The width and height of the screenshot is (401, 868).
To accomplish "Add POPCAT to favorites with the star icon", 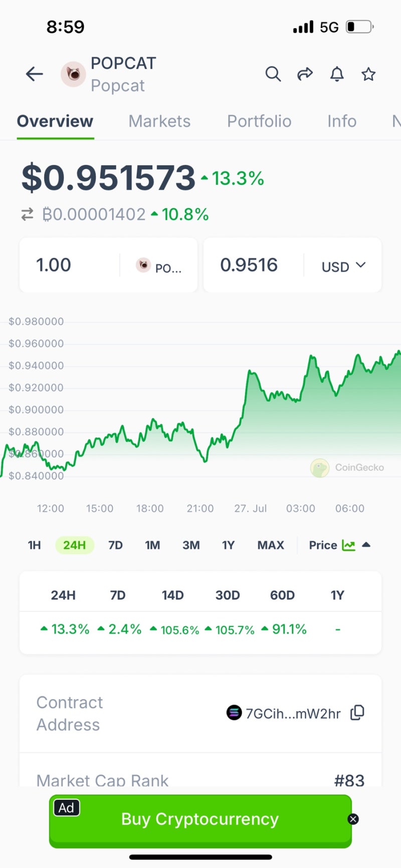I will click(368, 74).
